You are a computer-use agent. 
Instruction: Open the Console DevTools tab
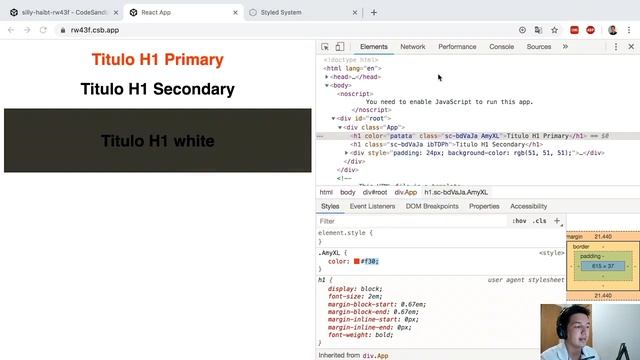pyautogui.click(x=502, y=47)
